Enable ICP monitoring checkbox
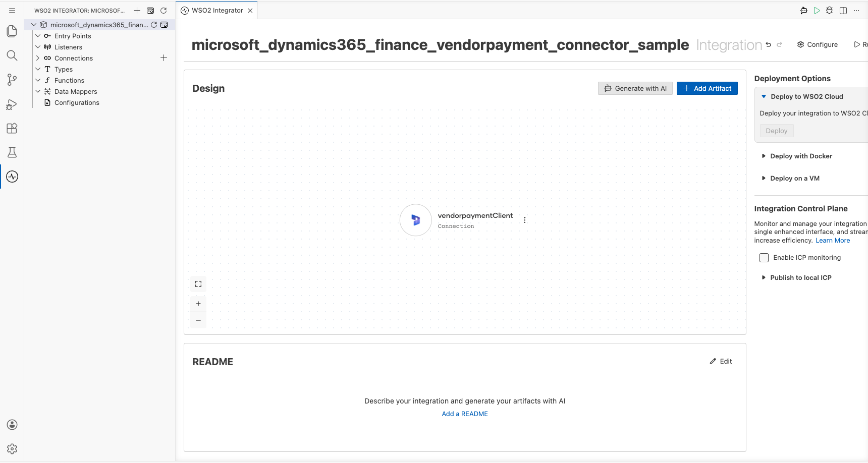 click(x=764, y=258)
